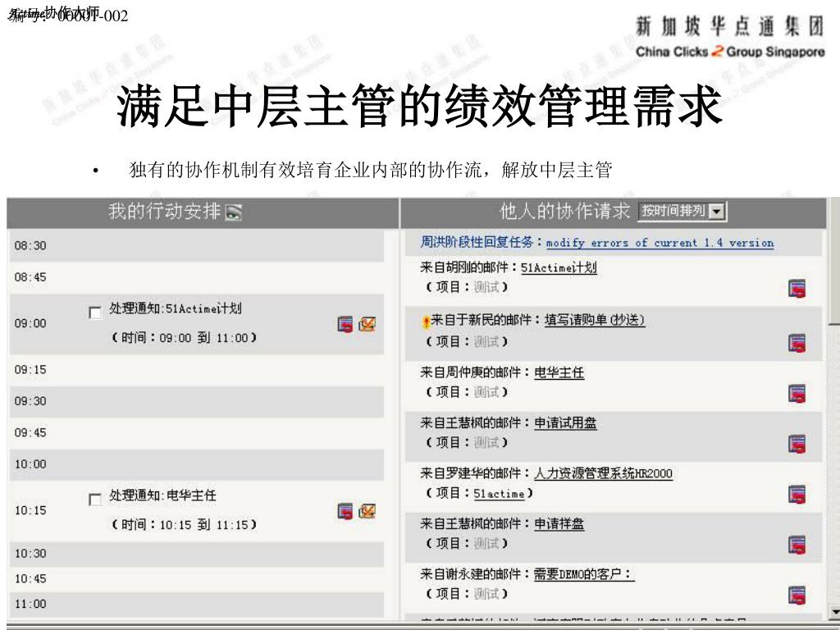Screen dimensions: 840x630
Task: Click the scroll down arrow of request list
Action: 833,611
